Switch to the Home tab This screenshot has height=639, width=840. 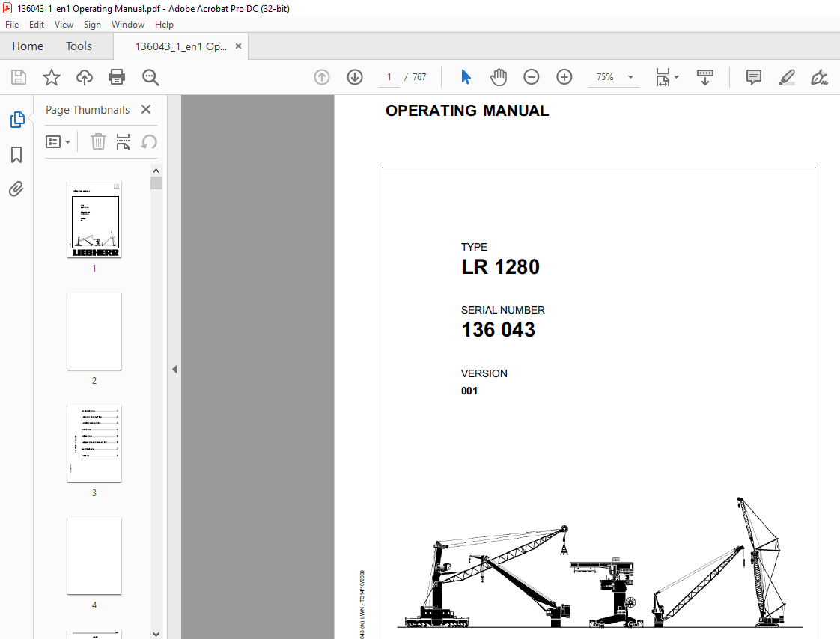point(28,46)
